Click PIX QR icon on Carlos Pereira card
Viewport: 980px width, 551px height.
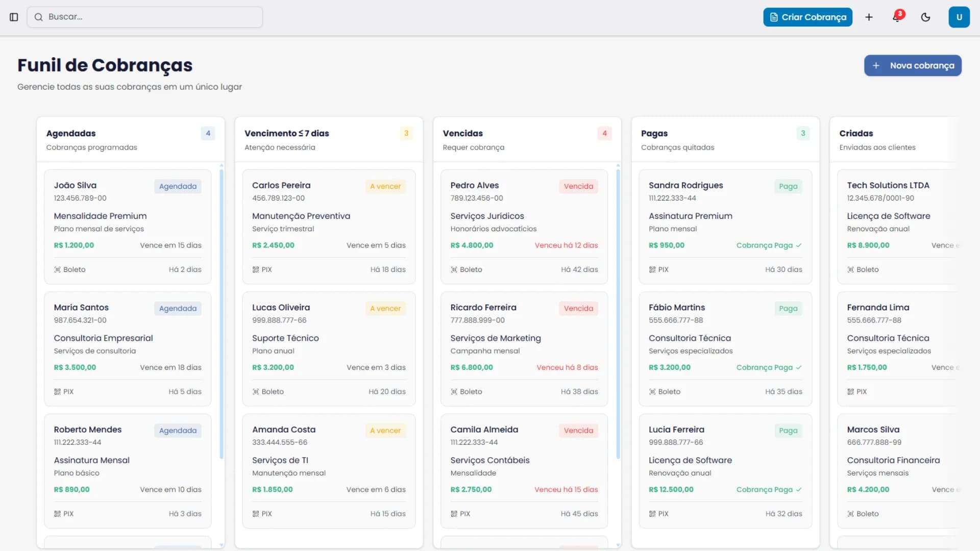(x=256, y=269)
